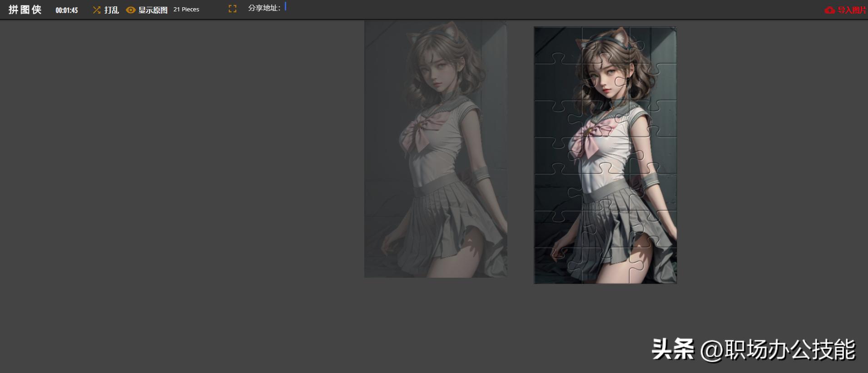This screenshot has width=868, height=373.
Task: Click the red cloud upload icon
Action: click(829, 10)
